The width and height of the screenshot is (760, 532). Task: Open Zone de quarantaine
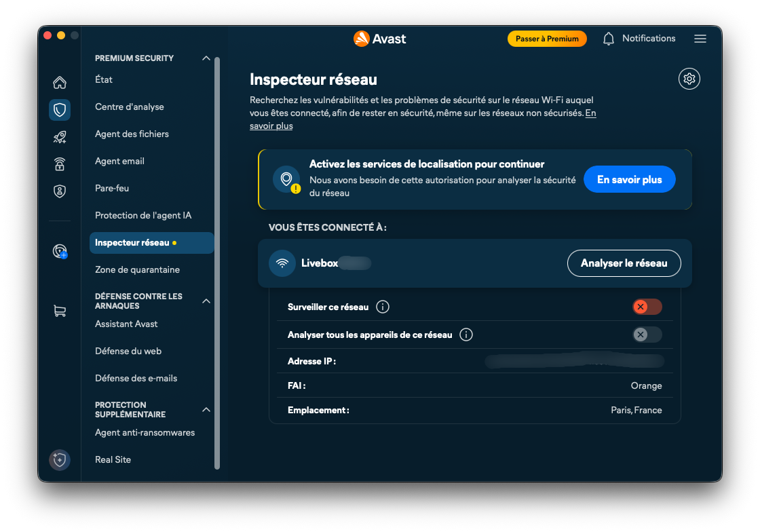(x=137, y=269)
